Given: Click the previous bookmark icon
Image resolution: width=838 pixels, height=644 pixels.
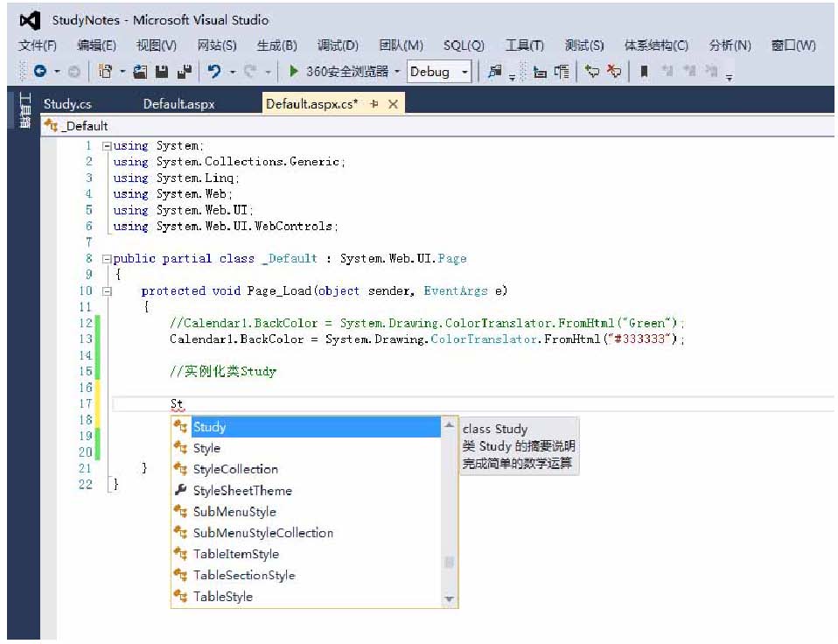Looking at the screenshot, I should point(667,71).
